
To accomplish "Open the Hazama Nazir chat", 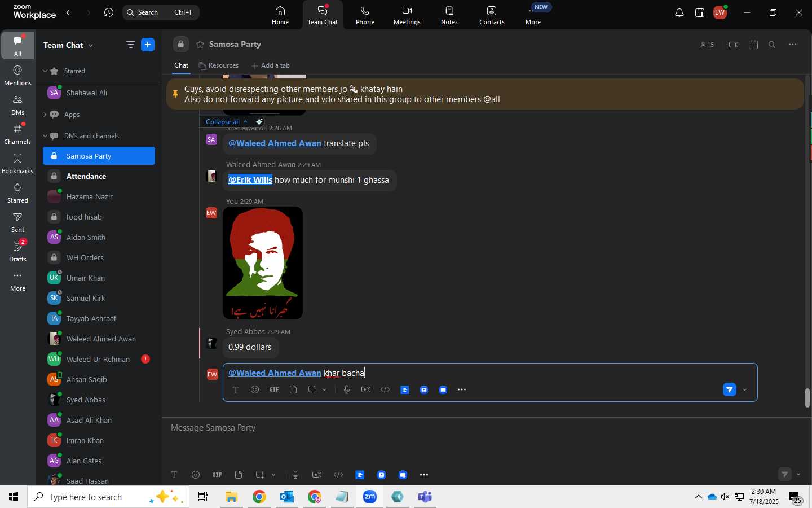I will pyautogui.click(x=99, y=197).
